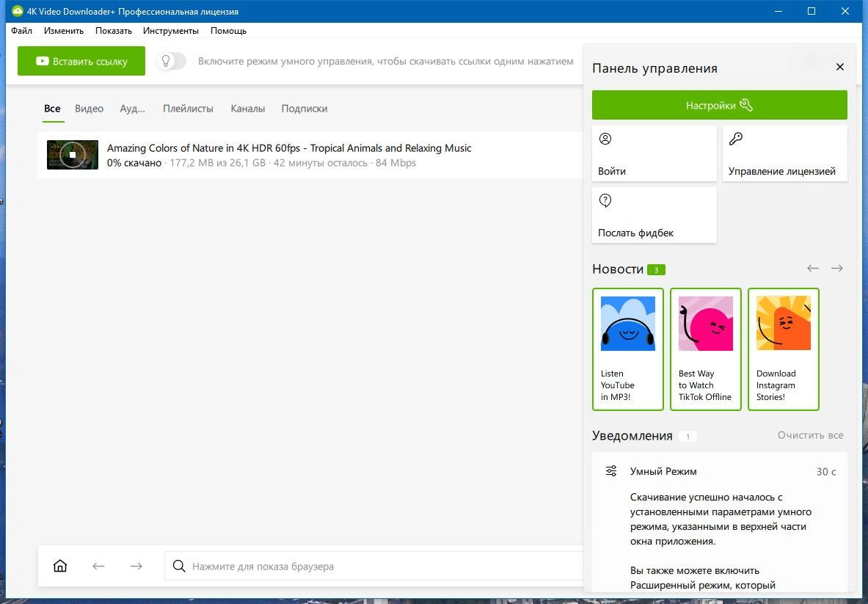Click the browser search input field

point(374,566)
